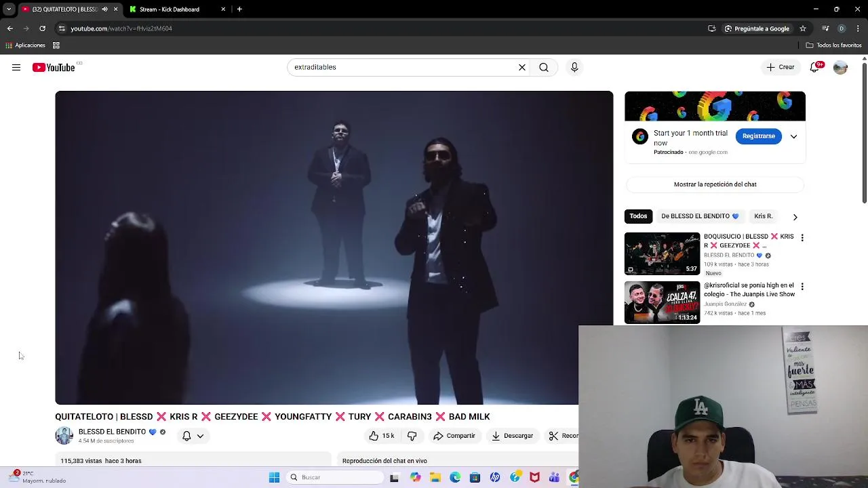Image resolution: width=868 pixels, height=488 pixels.
Task: Dislike the video with thumbs down
Action: (412, 436)
